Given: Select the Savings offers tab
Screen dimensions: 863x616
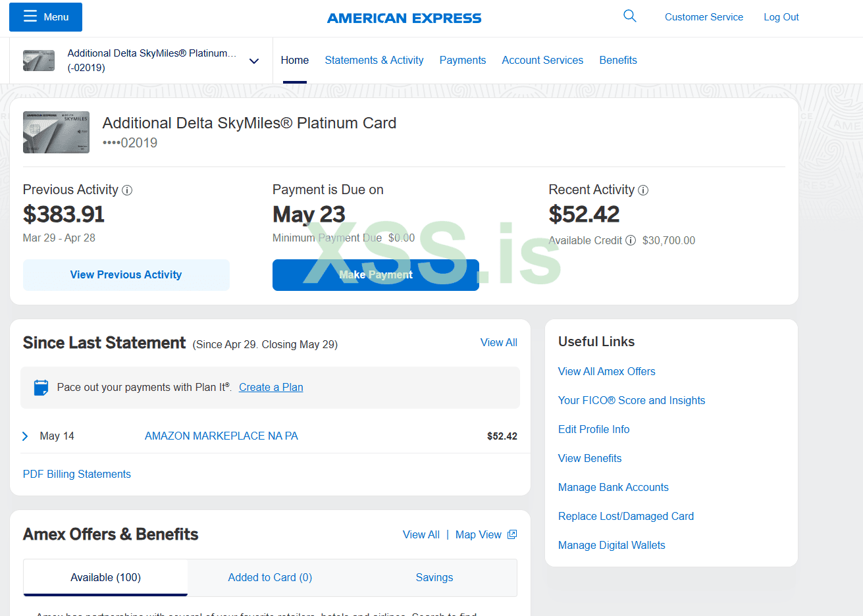Looking at the screenshot, I should [x=434, y=577].
